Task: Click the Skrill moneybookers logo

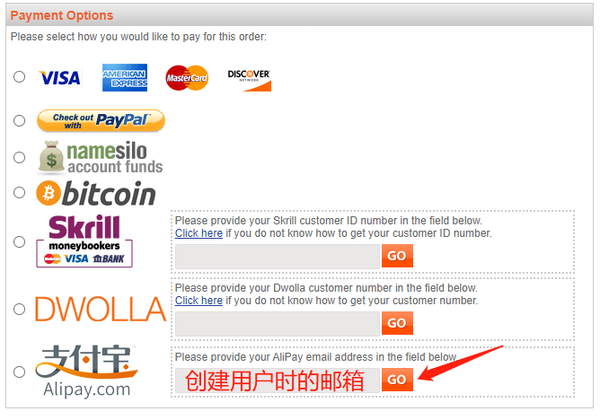Action: (x=85, y=241)
